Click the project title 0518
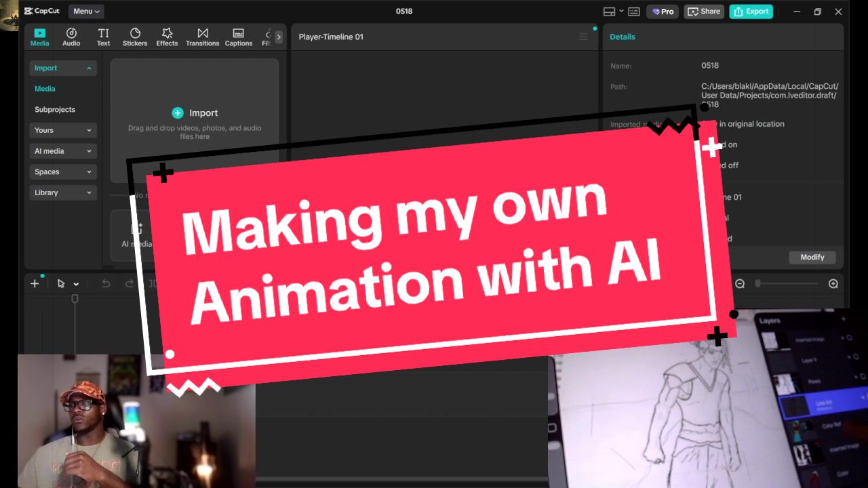This screenshot has height=488, width=868. coord(404,12)
